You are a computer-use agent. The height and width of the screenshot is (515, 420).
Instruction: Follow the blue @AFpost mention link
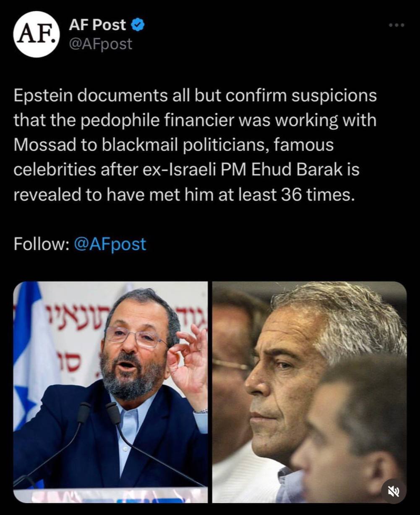pos(110,244)
